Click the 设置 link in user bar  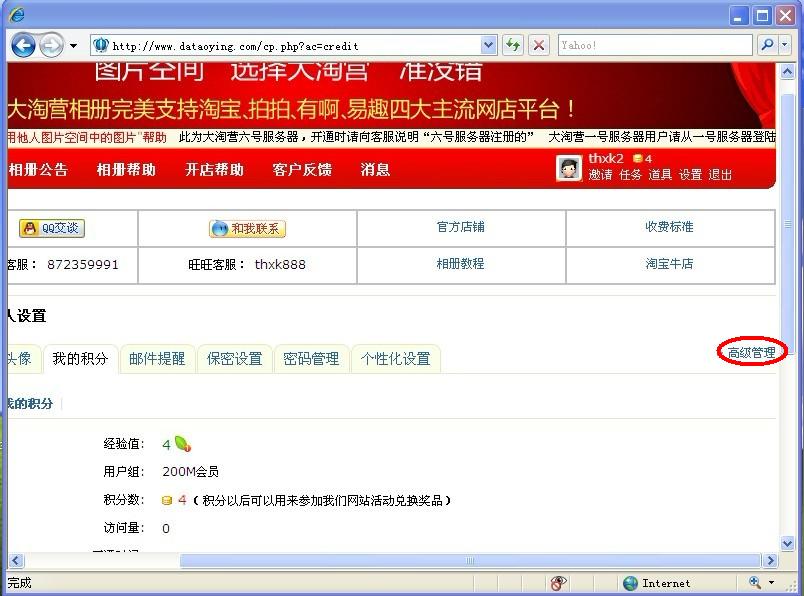pyautogui.click(x=690, y=175)
